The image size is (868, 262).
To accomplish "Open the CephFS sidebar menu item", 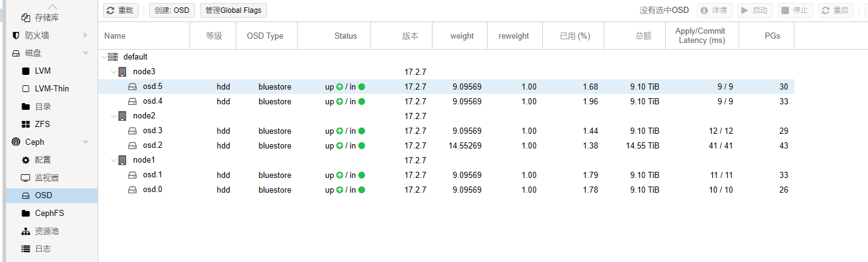I will click(49, 214).
